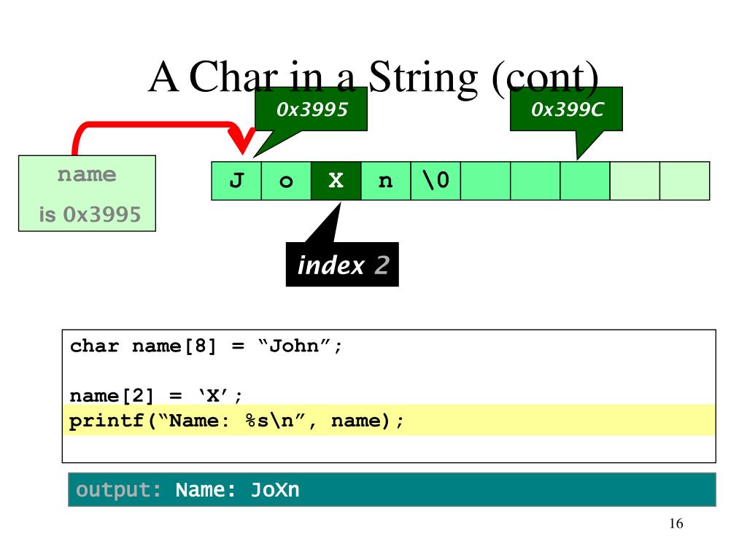Image resolution: width=747 pixels, height=560 pixels.
Task: Select the 0x3995 address callout
Action: (311, 109)
